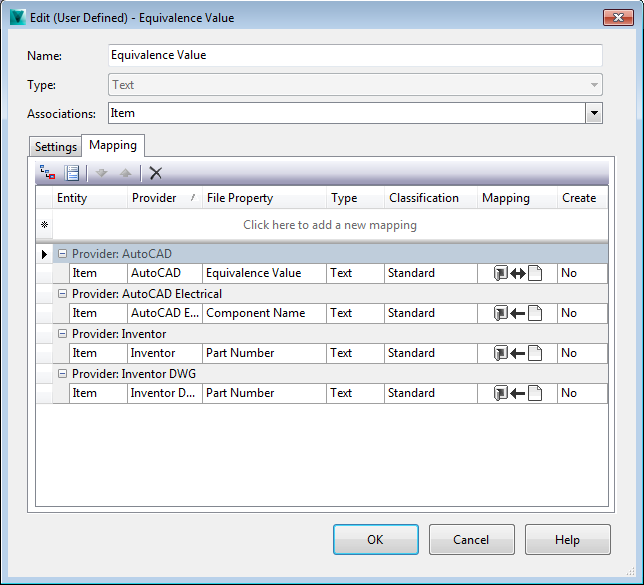
Task: Click the bidirectional mapping icon in AutoCAD row
Action: pos(518,273)
